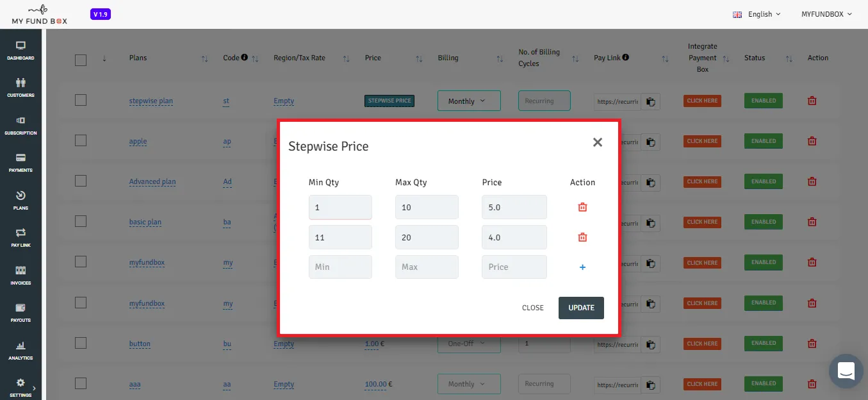Sort table by the Plans column

point(204,59)
